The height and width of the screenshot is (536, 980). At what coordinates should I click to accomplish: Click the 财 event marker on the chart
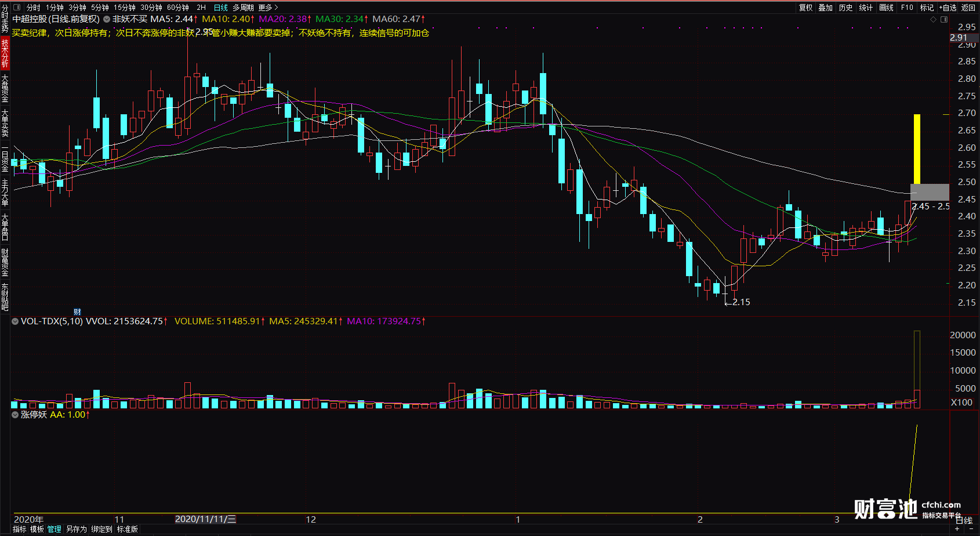coord(77,312)
